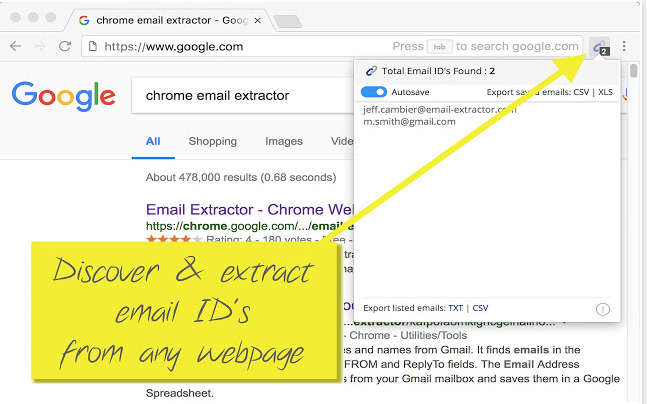Viewport: 647px width, 404px height.
Task: Click the page vertical scrollbar thumb
Action: (x=633, y=70)
